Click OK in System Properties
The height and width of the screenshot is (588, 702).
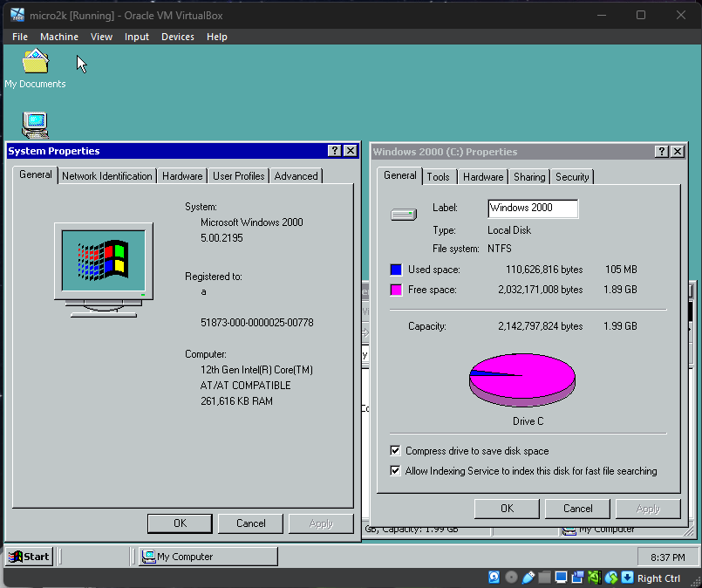tap(180, 523)
